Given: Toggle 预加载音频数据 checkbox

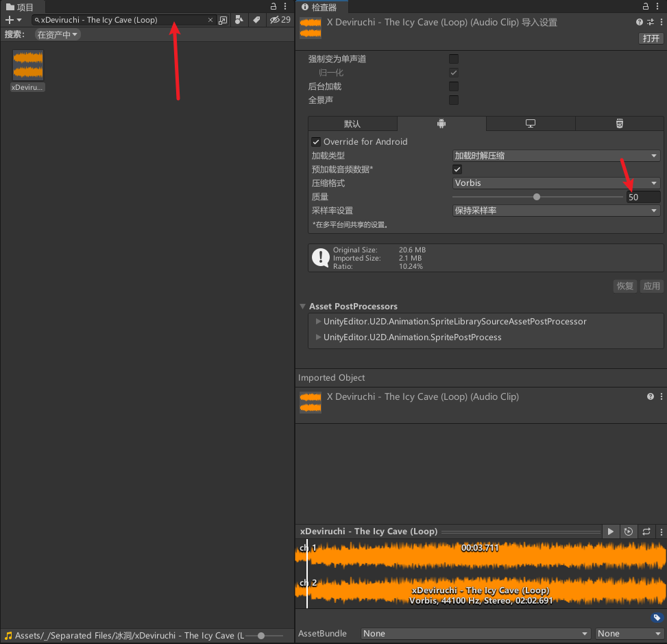Looking at the screenshot, I should point(457,169).
